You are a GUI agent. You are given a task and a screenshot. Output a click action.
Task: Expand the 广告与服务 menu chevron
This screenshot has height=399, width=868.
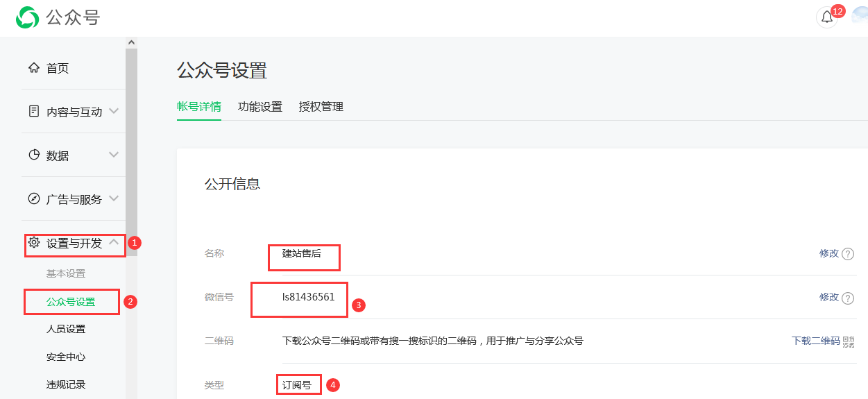tap(114, 198)
